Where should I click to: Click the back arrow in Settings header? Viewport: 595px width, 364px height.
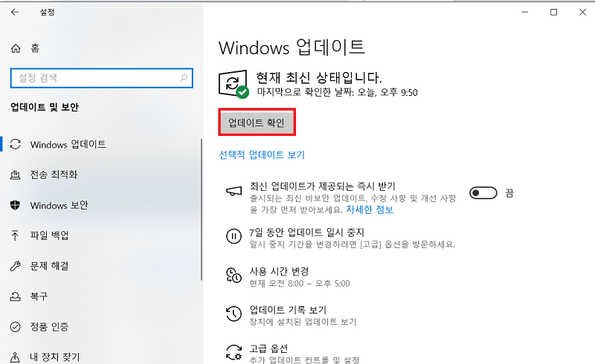tap(15, 12)
